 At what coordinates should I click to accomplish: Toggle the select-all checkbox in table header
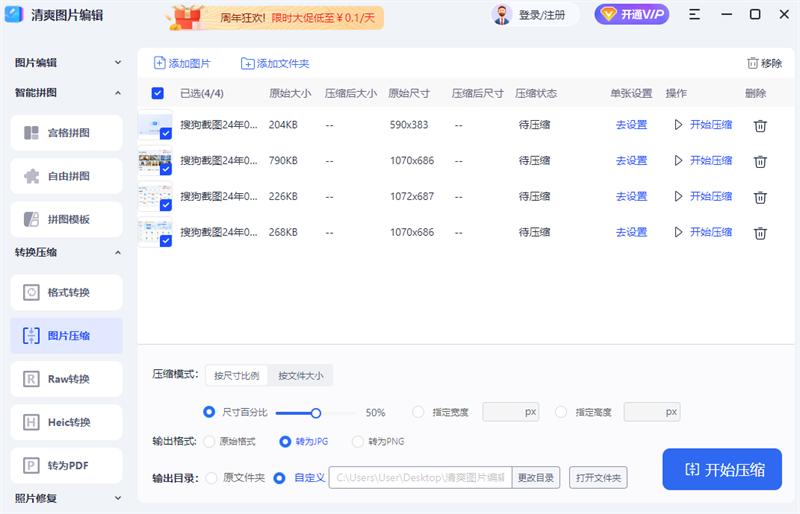coord(158,93)
